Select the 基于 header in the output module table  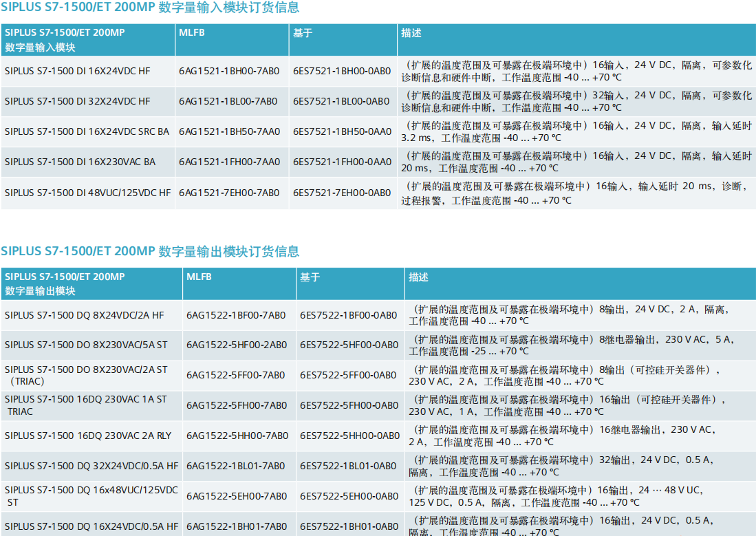click(310, 277)
